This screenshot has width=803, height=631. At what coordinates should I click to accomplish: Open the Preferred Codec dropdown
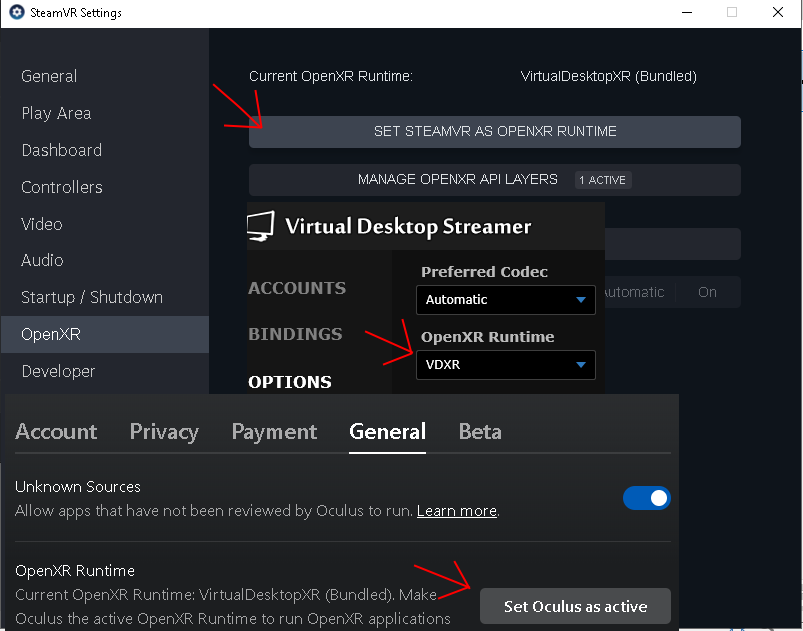pyautogui.click(x=505, y=299)
